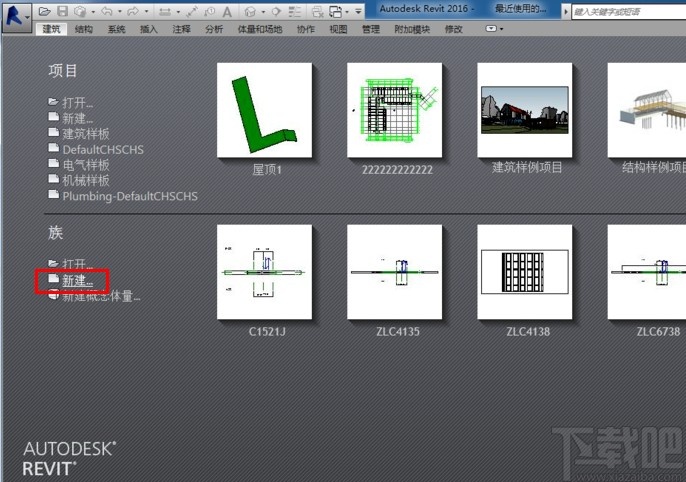This screenshot has width=686, height=482.
Task: Open the 屋顶1 project thumbnail
Action: pos(265,110)
